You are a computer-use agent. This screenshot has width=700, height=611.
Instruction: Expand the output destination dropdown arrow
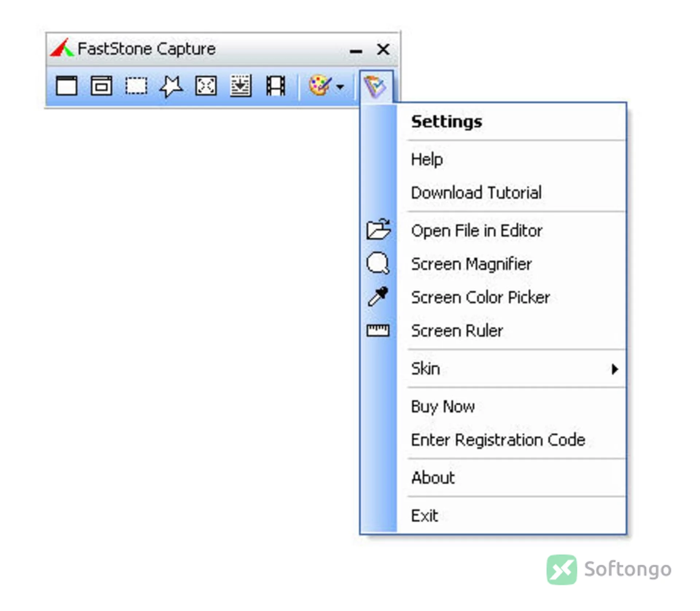[340, 87]
